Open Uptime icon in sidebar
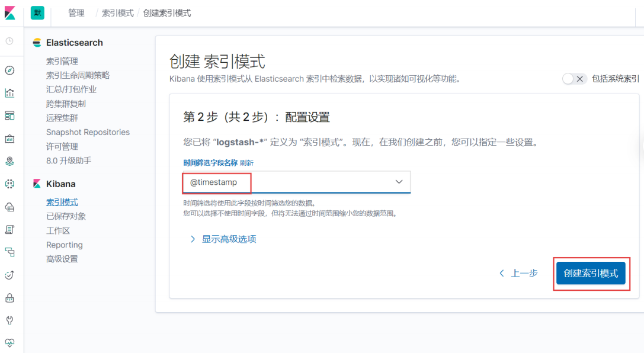The image size is (644, 353). [9, 275]
